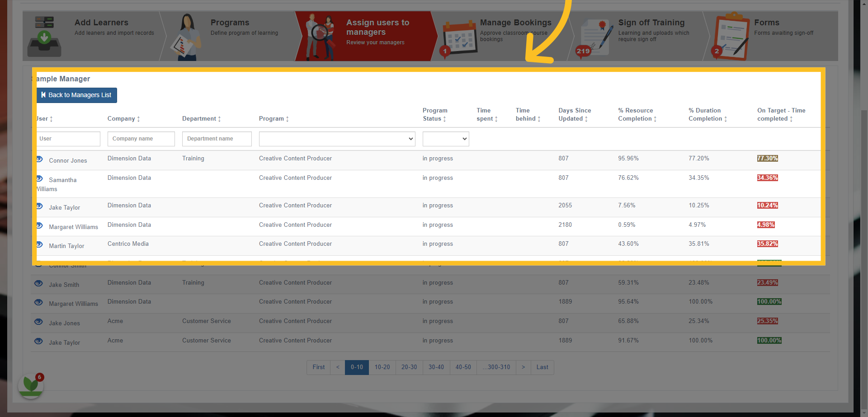This screenshot has height=417, width=868.
Task: Click the next page arrow button
Action: pyautogui.click(x=524, y=367)
